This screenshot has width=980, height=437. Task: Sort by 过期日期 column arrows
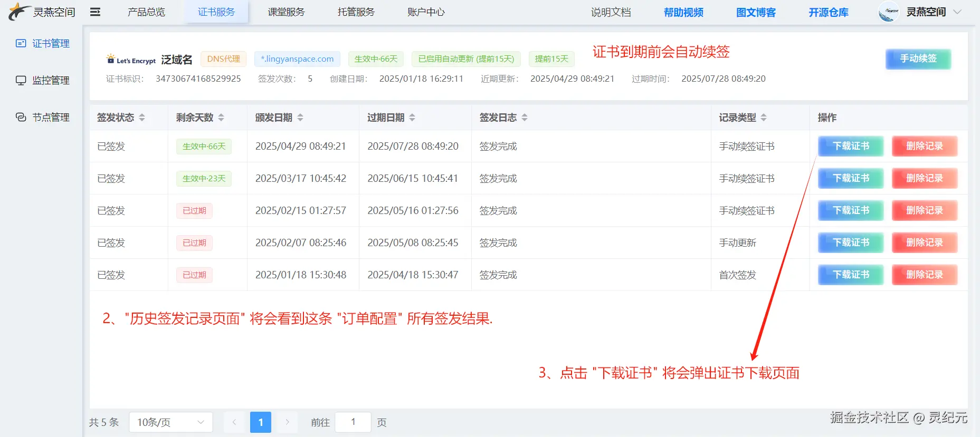(412, 118)
